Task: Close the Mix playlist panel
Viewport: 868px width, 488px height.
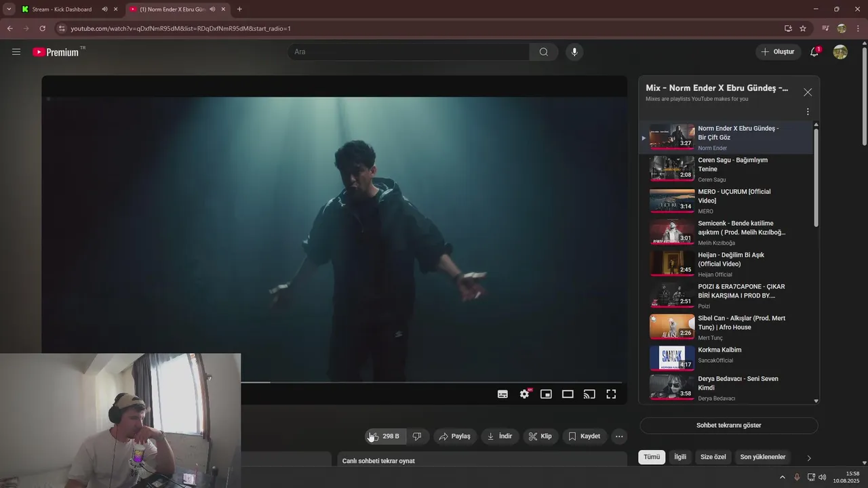Action: (x=808, y=92)
